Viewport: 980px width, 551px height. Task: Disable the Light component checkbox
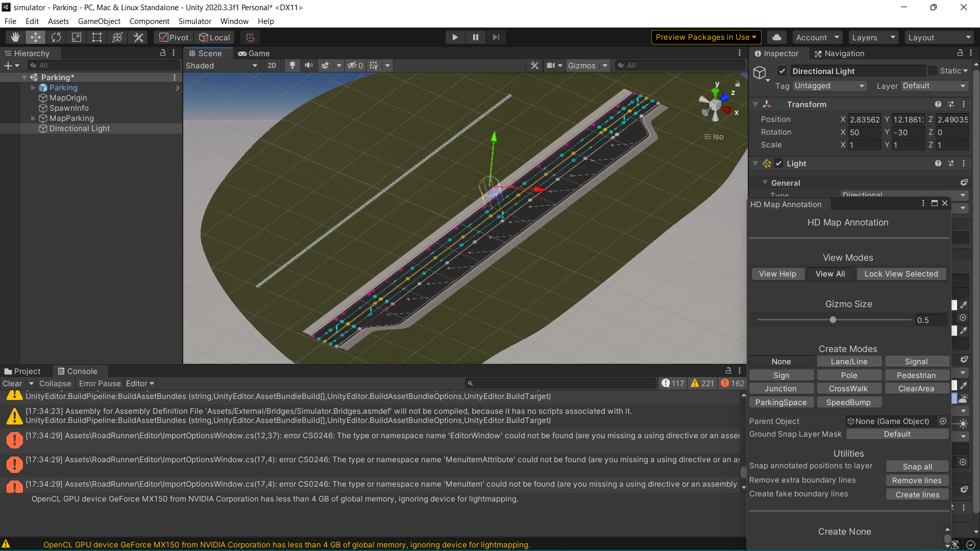pos(778,163)
